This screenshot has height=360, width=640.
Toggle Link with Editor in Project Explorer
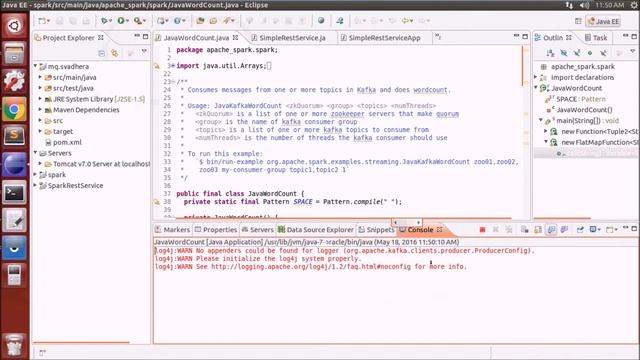[x=115, y=53]
